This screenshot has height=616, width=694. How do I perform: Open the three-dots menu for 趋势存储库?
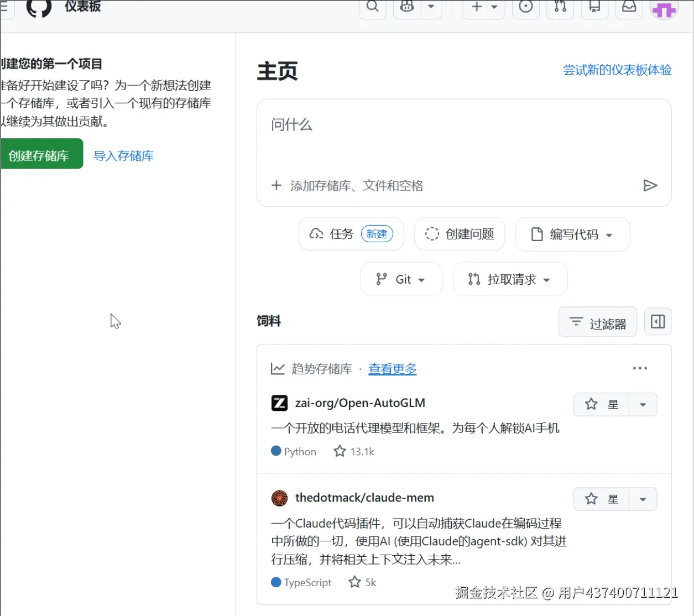click(640, 368)
